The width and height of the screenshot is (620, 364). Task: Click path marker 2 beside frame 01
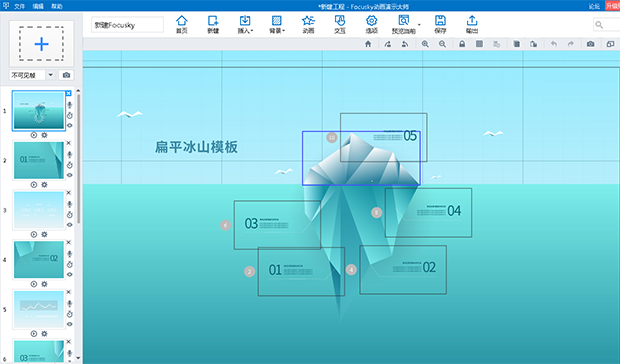pyautogui.click(x=250, y=272)
